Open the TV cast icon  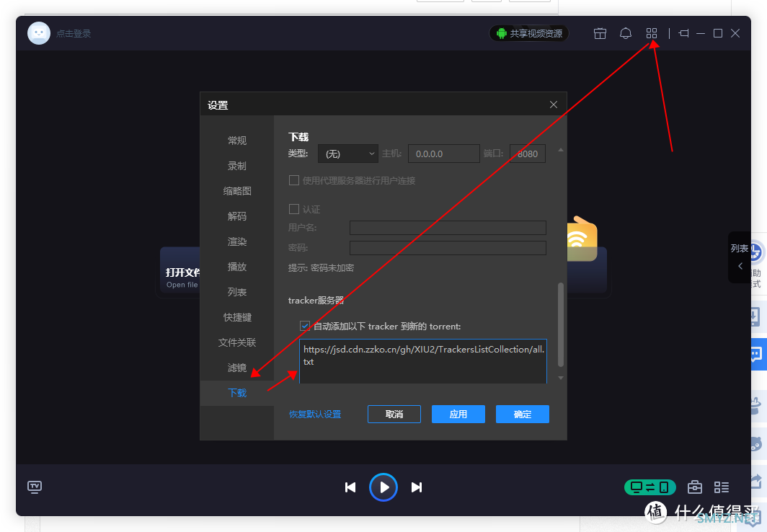(x=35, y=487)
